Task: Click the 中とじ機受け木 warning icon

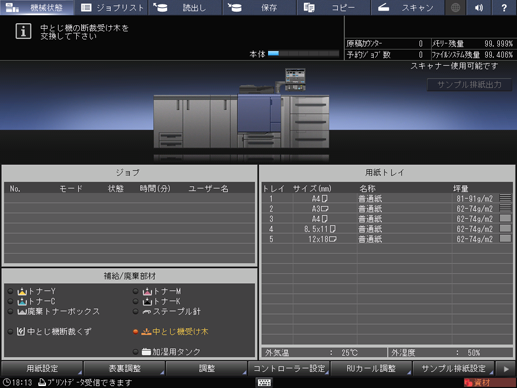Action: (x=146, y=332)
